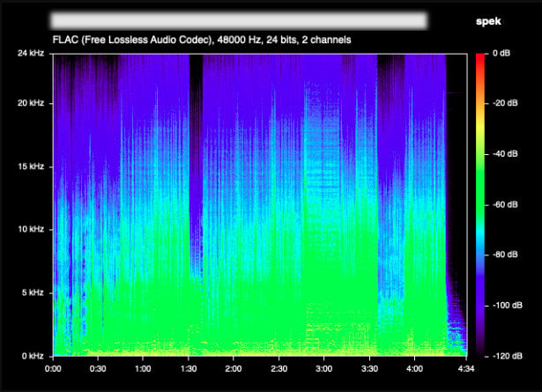The width and height of the screenshot is (542, 392).
Task: Click the 15 kHz frequency label
Action: (31, 166)
